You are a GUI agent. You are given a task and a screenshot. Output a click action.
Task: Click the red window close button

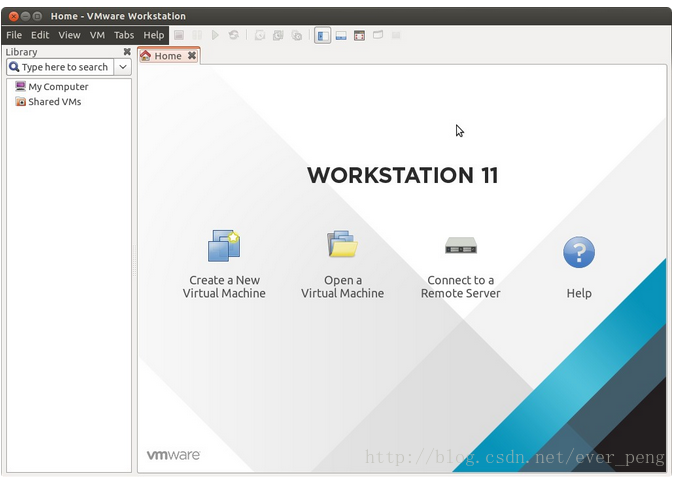coord(14,16)
